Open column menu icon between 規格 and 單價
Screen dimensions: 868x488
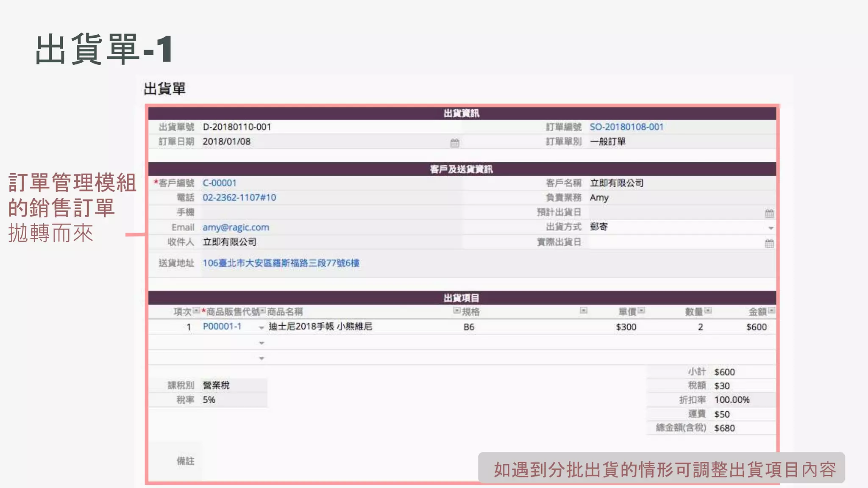pyautogui.click(x=584, y=311)
